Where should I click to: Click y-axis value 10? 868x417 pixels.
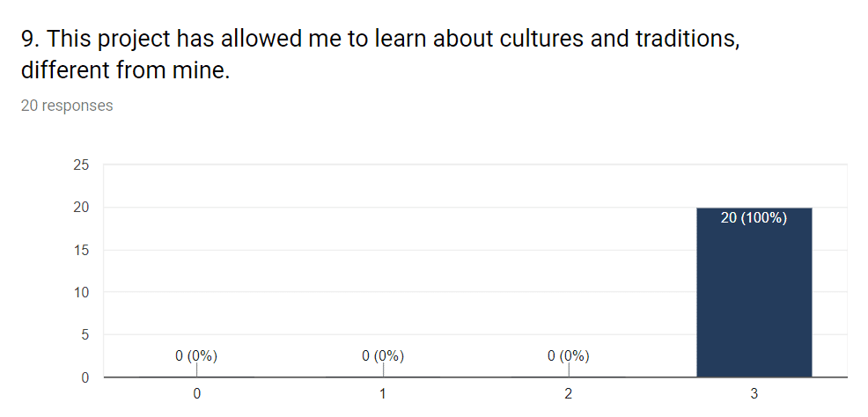click(81, 292)
